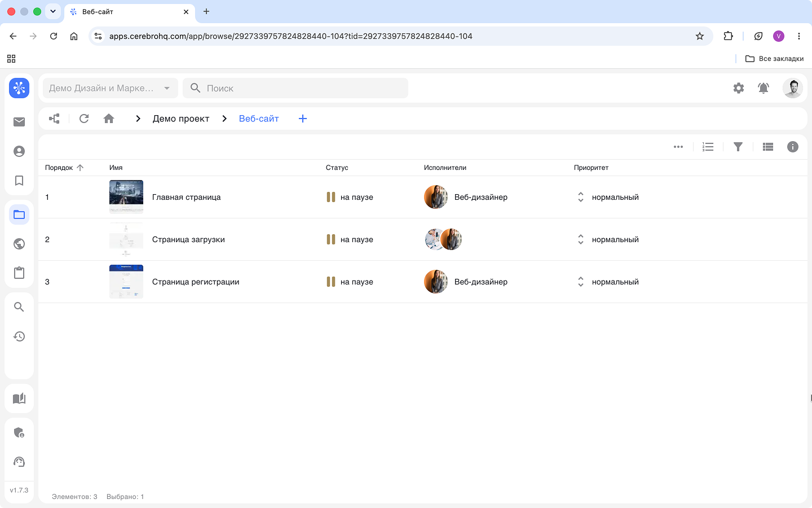
Task: Click the numbered list view icon
Action: click(x=708, y=147)
